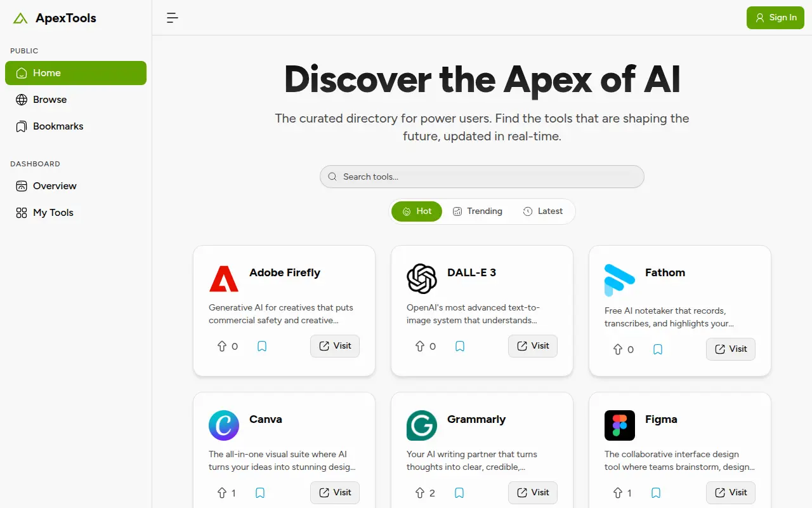Click the ApexTools logo icon

click(20, 18)
